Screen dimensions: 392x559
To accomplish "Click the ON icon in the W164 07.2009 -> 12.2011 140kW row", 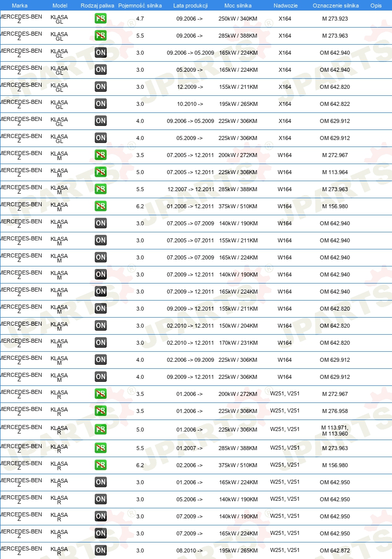I will (x=101, y=274).
